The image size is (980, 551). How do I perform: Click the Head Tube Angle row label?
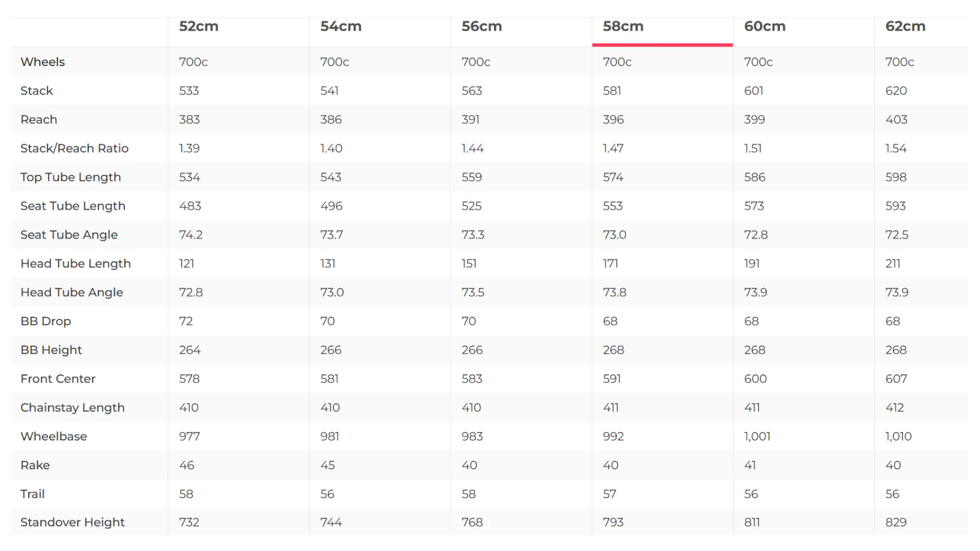tap(72, 293)
